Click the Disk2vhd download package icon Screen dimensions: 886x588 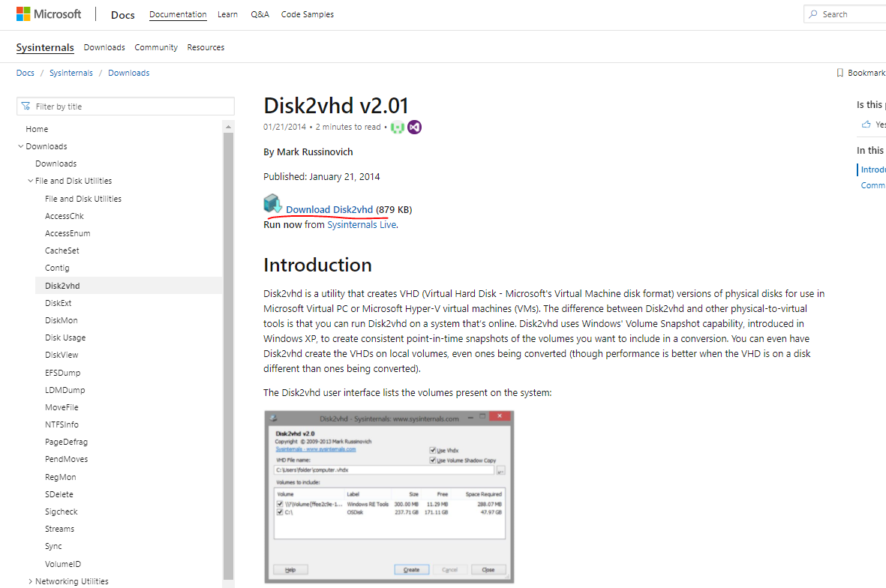tap(273, 203)
